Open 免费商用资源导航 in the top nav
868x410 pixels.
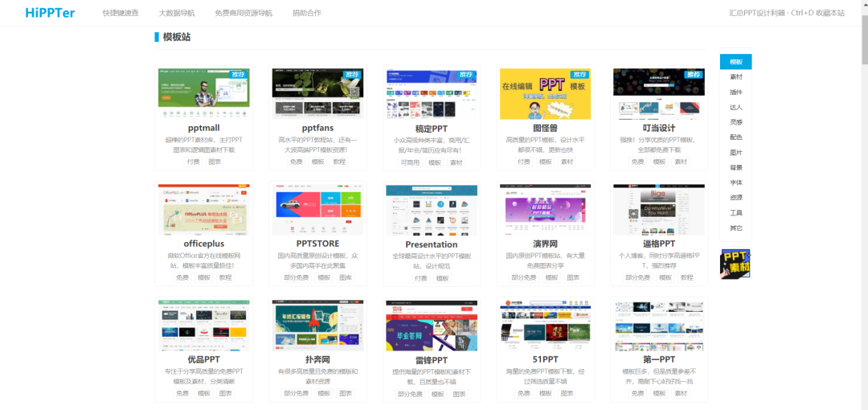click(244, 13)
